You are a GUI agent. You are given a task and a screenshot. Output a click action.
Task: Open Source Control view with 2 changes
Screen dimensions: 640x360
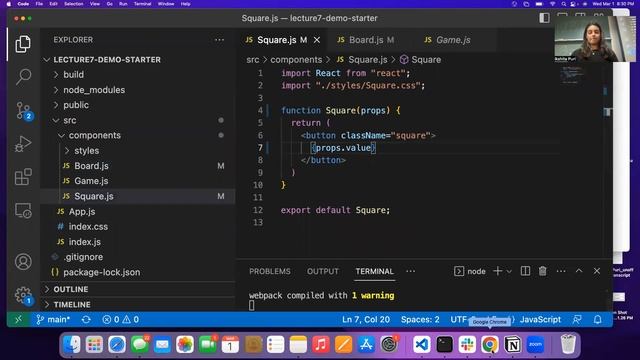23,110
